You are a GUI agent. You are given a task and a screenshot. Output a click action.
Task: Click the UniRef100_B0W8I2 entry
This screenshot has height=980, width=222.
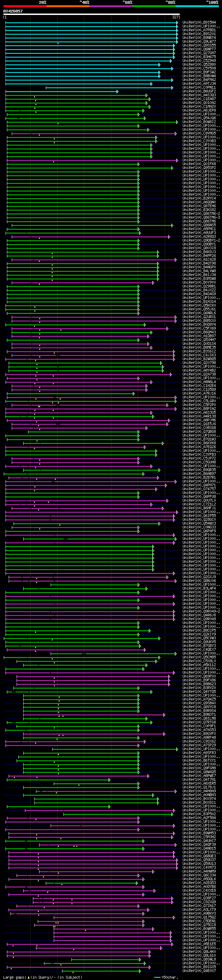click(x=199, y=122)
